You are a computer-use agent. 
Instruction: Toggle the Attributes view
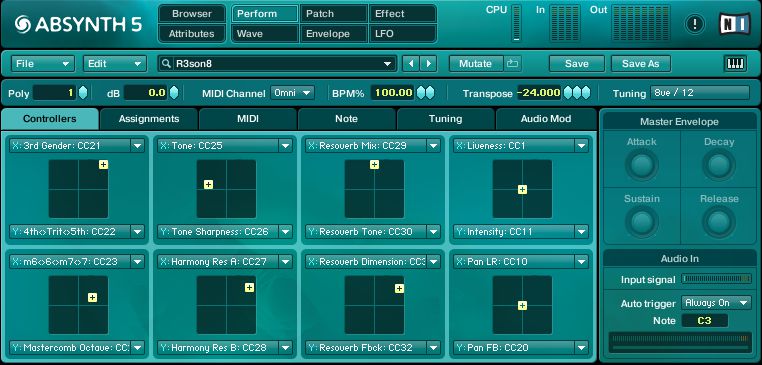pyautogui.click(x=192, y=34)
